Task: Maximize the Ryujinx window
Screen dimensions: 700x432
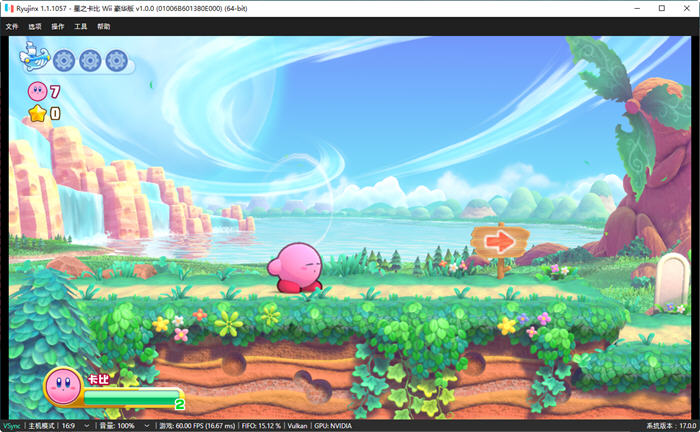Action: (662, 8)
